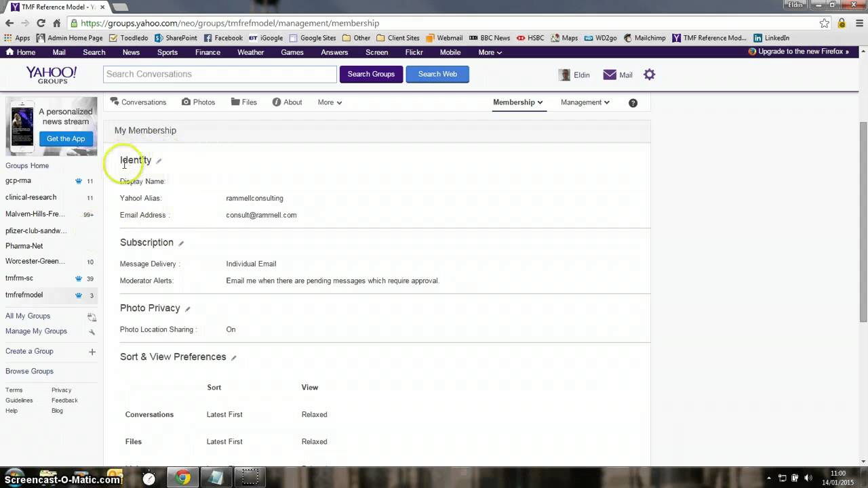
Task: Edit the Identity section via its pencil icon
Action: (159, 161)
